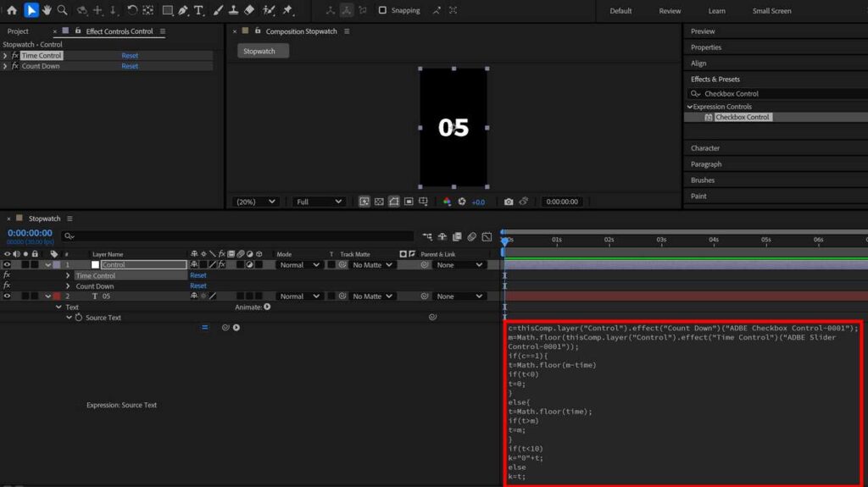Switch to the Default workspace
This screenshot has height=487, width=868.
pyautogui.click(x=620, y=10)
